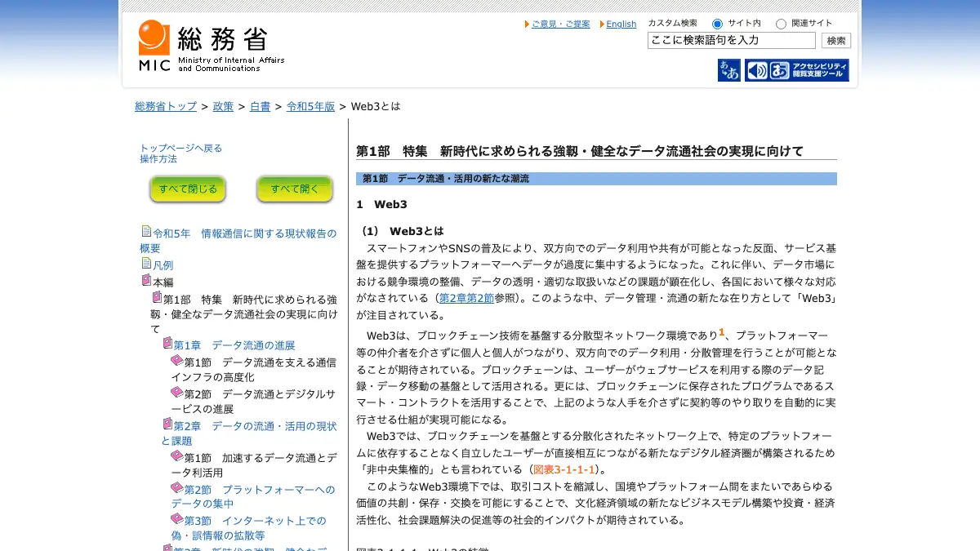980x551 pixels.
Task: Go to 白書 breadcrumb
Action: click(x=260, y=106)
